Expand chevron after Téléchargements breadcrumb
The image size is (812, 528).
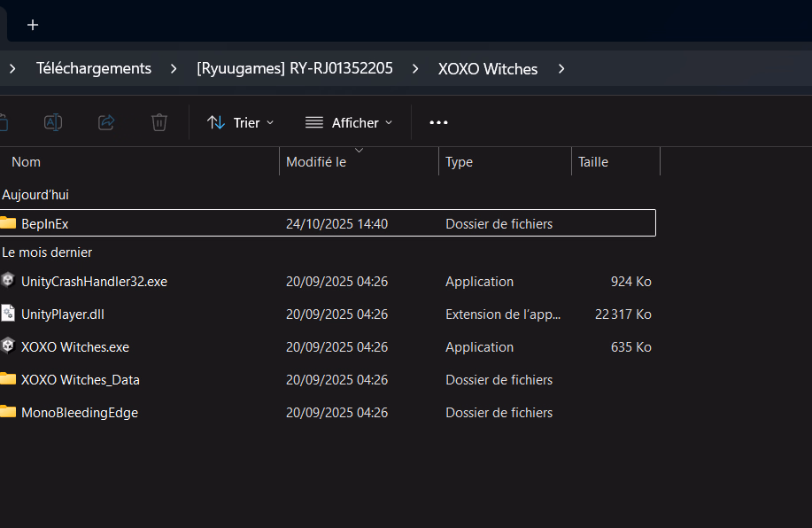coord(174,68)
